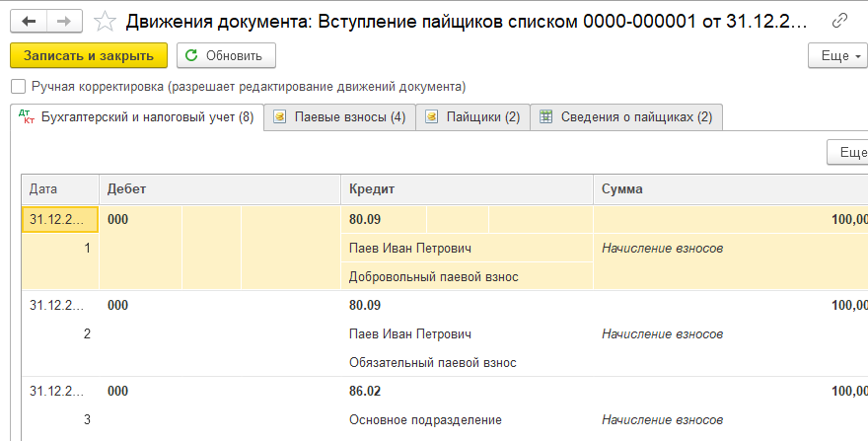Image resolution: width=868 pixels, height=441 pixels.
Task: Open the top Еще dropdown menu
Action: coord(836,55)
